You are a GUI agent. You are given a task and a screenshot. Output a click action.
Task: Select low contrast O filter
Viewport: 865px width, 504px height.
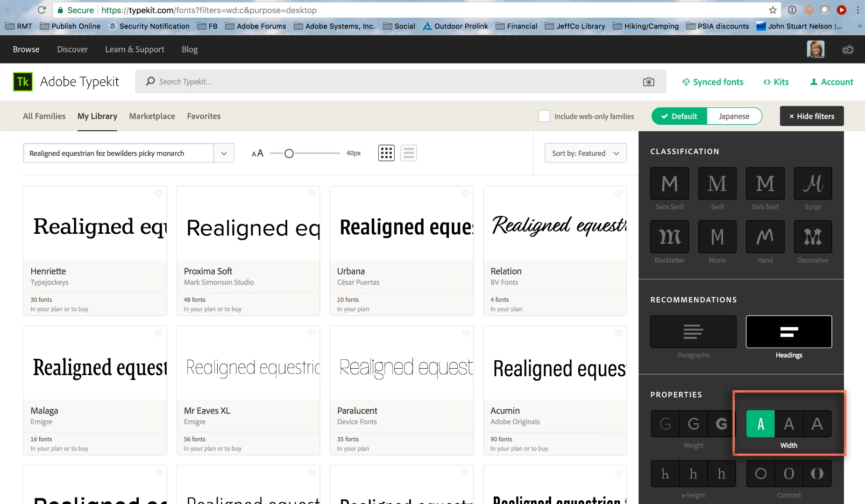(760, 474)
